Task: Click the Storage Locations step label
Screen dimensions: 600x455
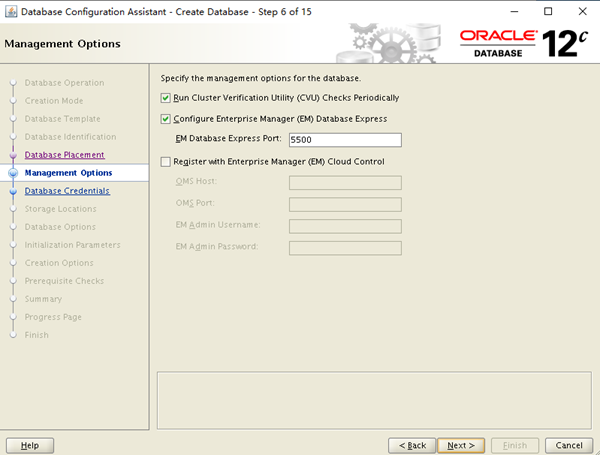Action: click(x=60, y=209)
